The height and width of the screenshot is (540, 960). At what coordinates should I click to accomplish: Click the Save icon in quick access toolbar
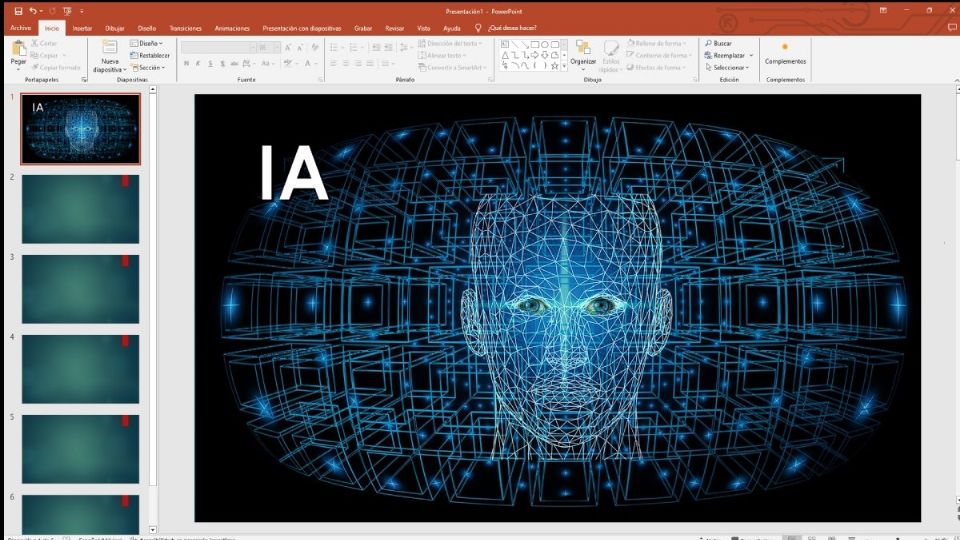tap(18, 10)
